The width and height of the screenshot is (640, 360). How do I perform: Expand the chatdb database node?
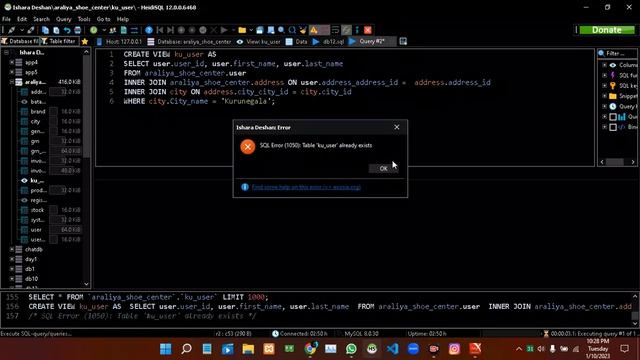pyautogui.click(x=12, y=249)
